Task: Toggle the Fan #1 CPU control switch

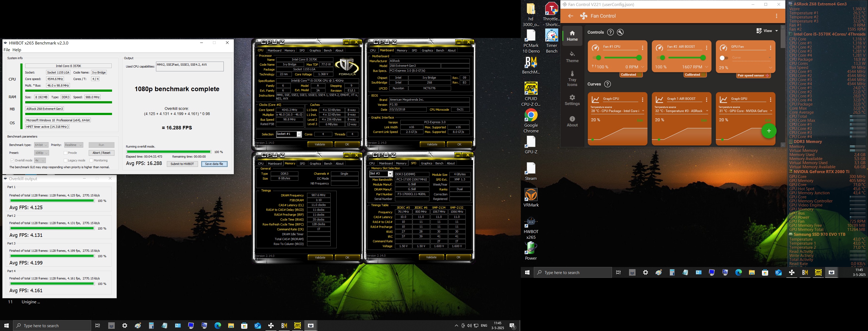Action: (x=597, y=58)
